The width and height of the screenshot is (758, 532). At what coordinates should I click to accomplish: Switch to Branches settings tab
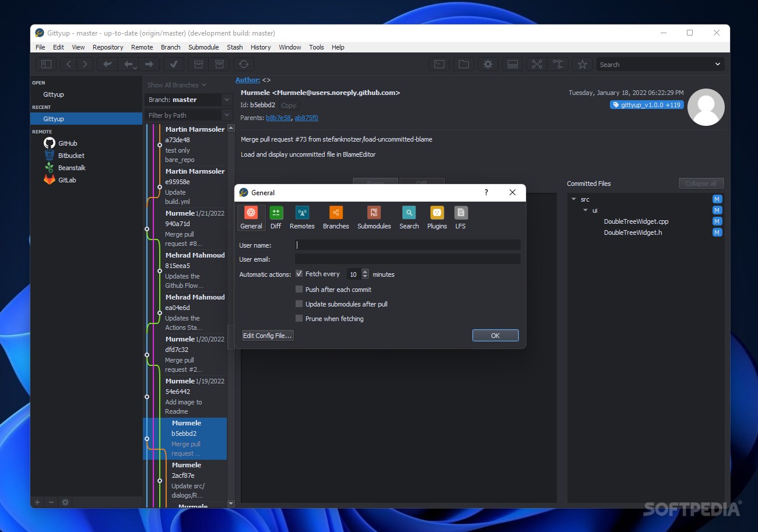[336, 218]
